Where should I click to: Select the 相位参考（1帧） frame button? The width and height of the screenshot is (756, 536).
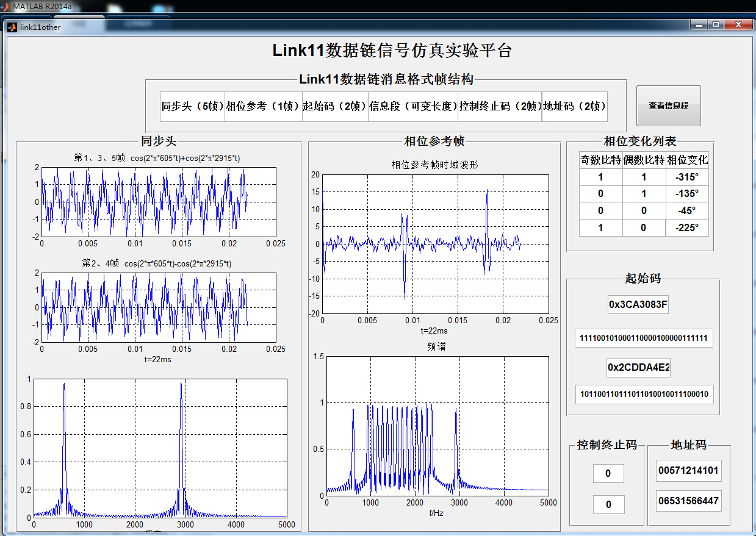pyautogui.click(x=264, y=107)
